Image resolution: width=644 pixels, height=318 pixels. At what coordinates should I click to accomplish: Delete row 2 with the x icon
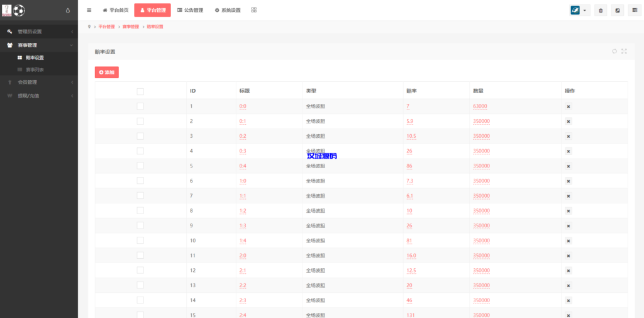point(569,122)
